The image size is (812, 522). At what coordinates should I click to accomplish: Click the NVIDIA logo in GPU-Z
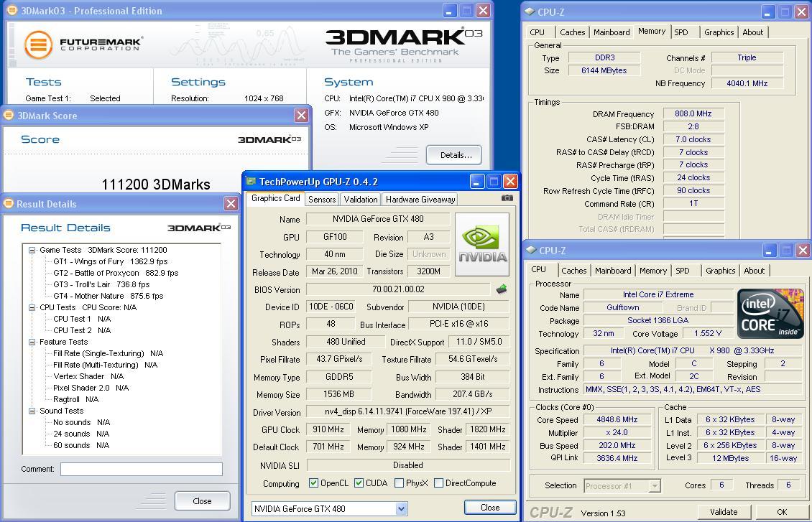[482, 246]
